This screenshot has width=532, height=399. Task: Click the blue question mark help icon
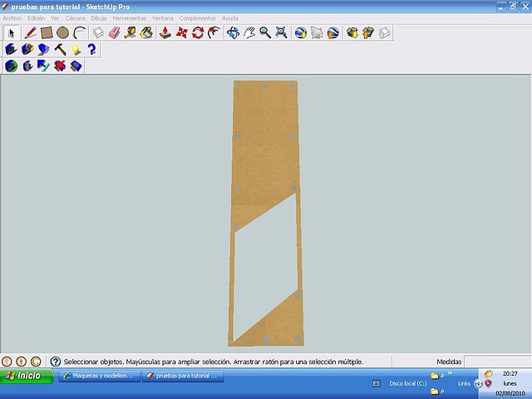pos(91,50)
